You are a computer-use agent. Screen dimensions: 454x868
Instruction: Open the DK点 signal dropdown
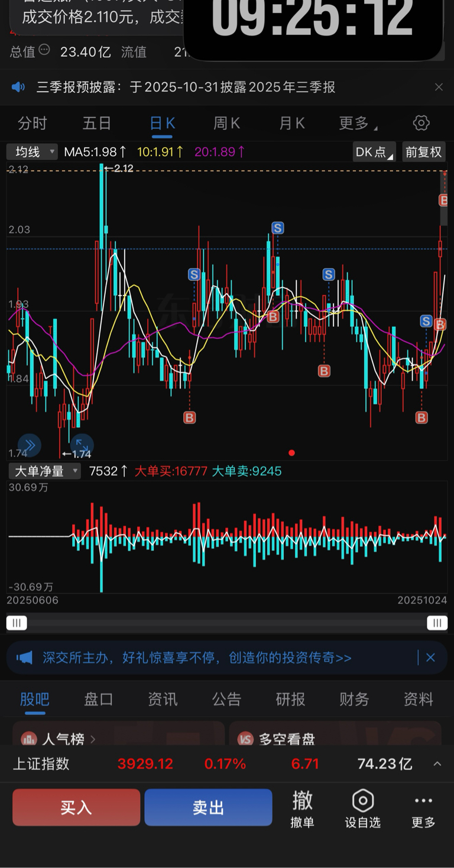tap(374, 152)
